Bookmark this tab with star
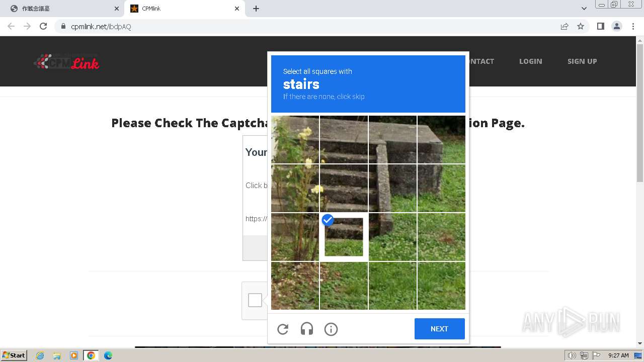Image resolution: width=644 pixels, height=362 pixels. pos(581,26)
